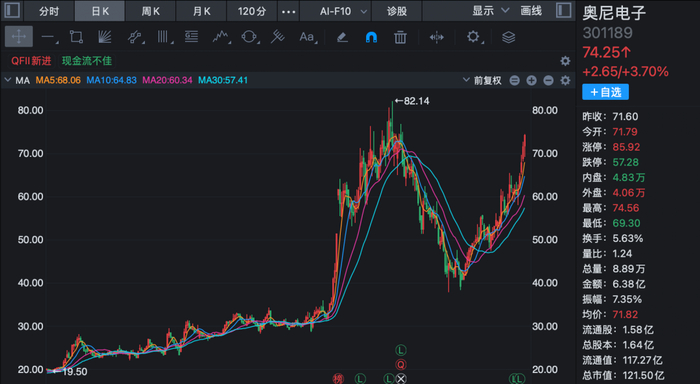Click the trash delete drawings icon

400,37
